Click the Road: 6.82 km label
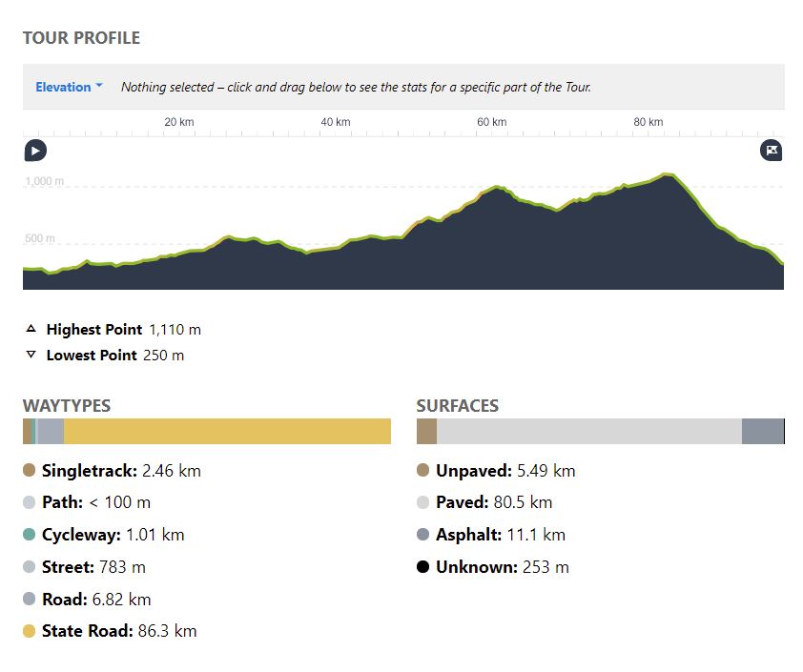The image size is (803, 672). [96, 600]
